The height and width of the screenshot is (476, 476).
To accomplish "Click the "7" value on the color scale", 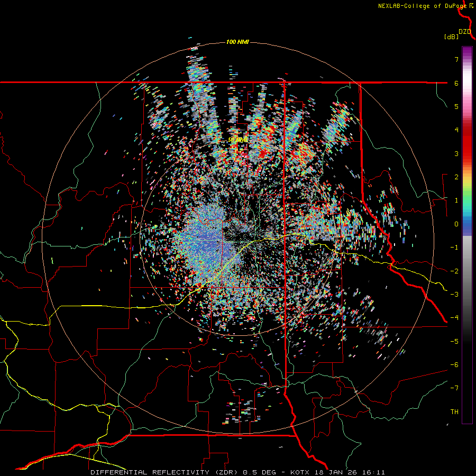I will pyautogui.click(x=456, y=59).
